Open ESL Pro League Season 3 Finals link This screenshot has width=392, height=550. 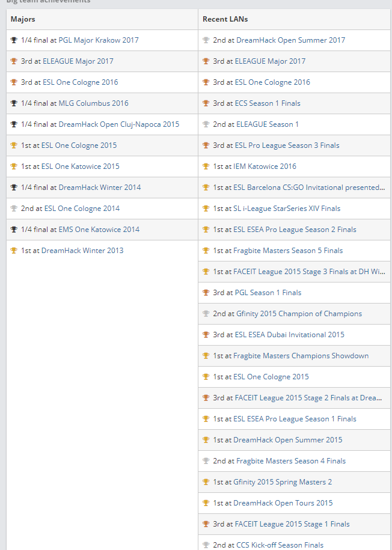tap(287, 145)
